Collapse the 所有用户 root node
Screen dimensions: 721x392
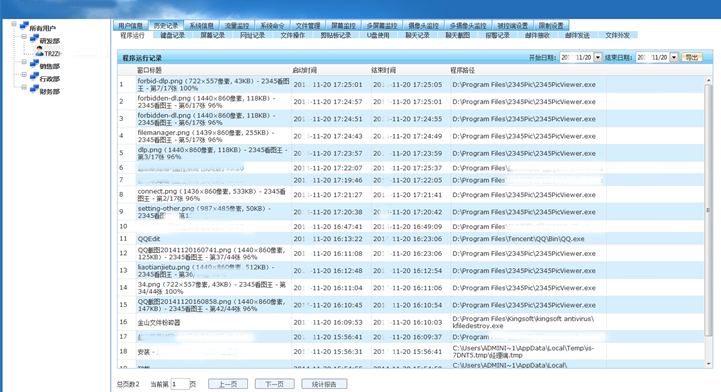click(14, 24)
